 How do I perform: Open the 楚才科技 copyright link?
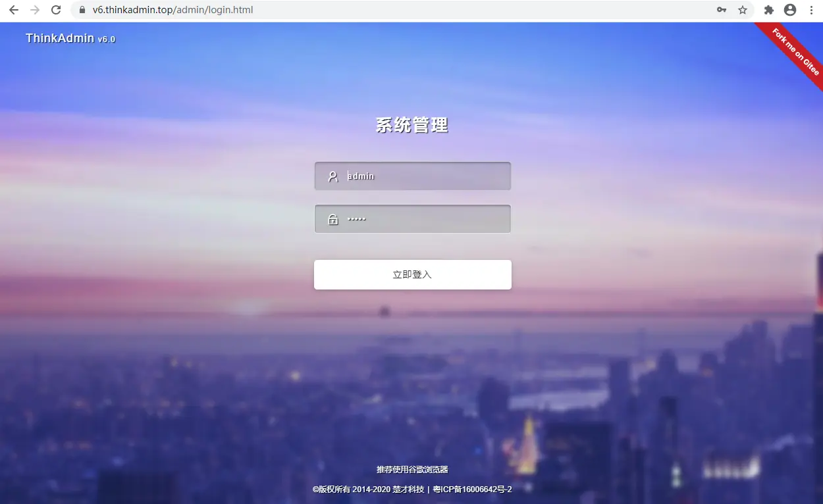point(408,490)
